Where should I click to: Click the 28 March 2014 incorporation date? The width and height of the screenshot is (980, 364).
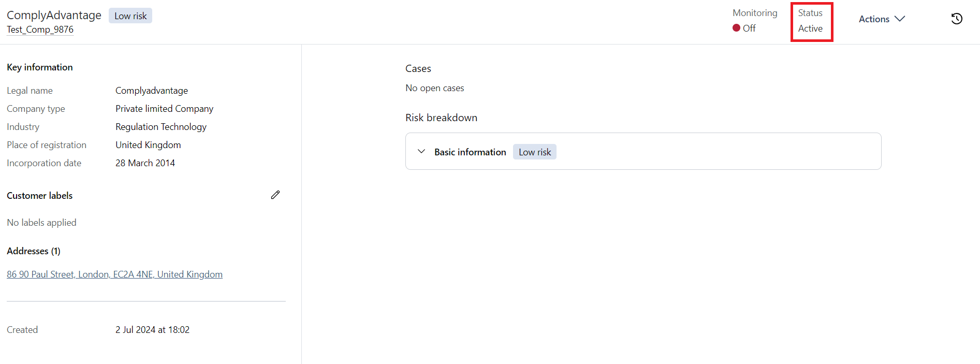pyautogui.click(x=145, y=163)
